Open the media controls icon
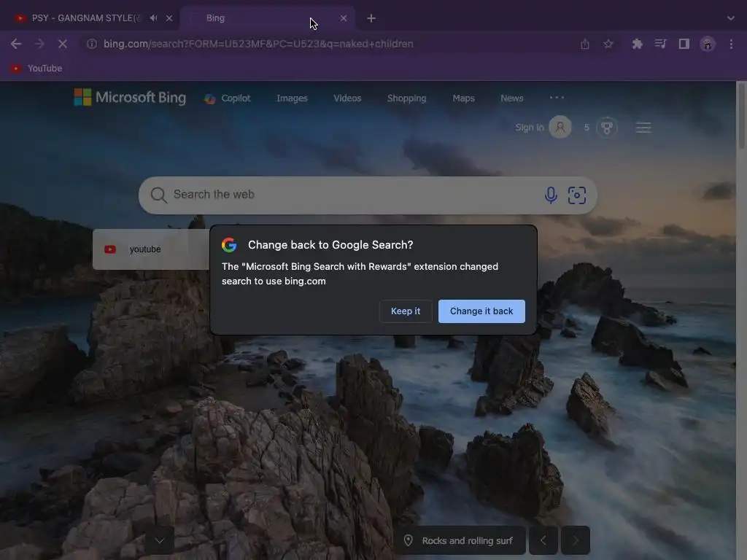The width and height of the screenshot is (747, 560). click(x=660, y=44)
